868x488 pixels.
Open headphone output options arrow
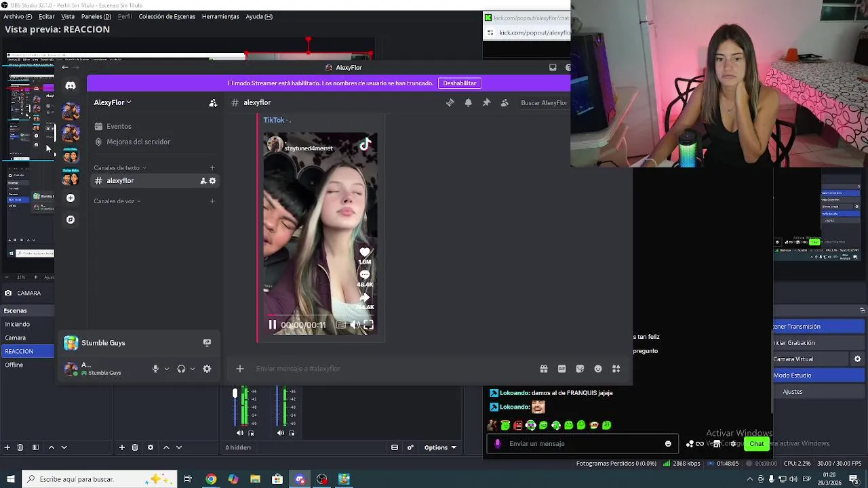pyautogui.click(x=192, y=369)
